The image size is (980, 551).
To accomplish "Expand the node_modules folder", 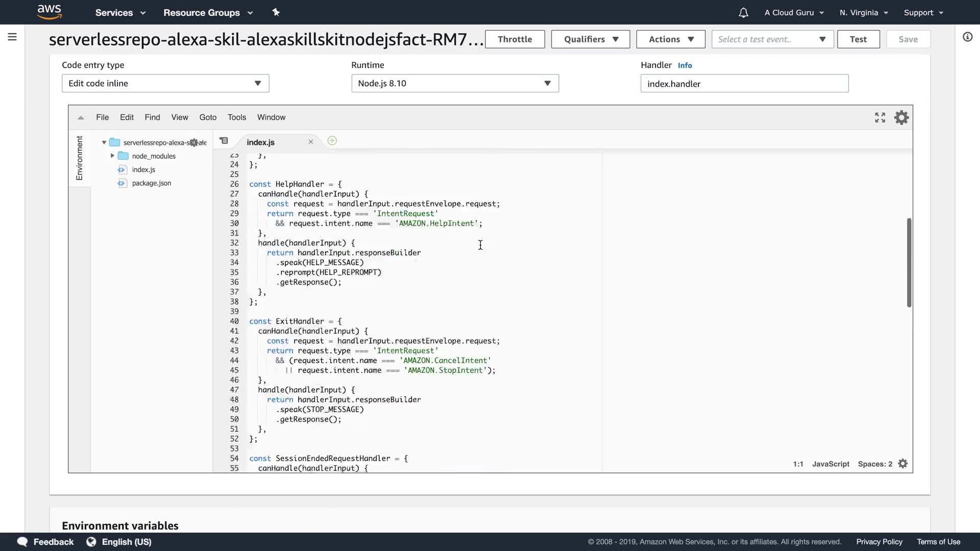I will 112,156.
